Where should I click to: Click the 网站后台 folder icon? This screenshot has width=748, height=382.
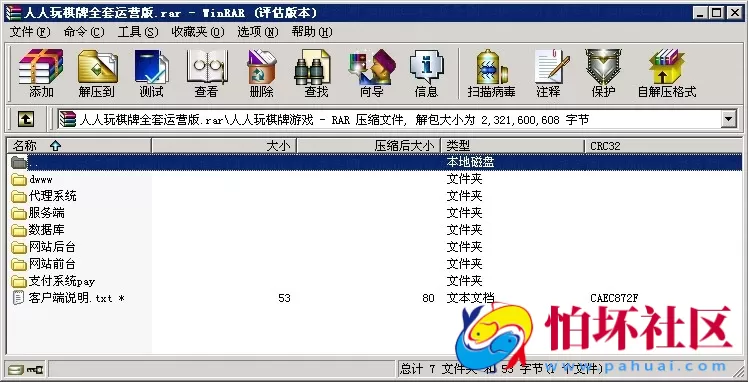(x=19, y=247)
